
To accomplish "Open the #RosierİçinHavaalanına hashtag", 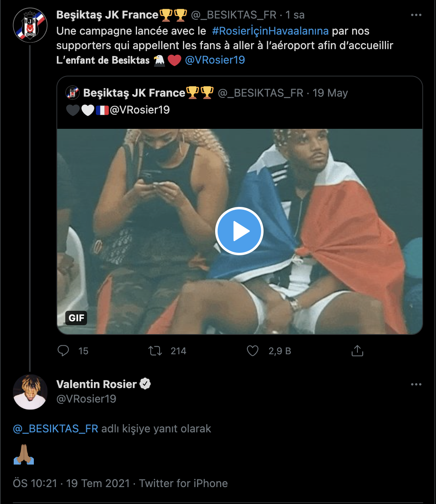I will pyautogui.click(x=270, y=31).
